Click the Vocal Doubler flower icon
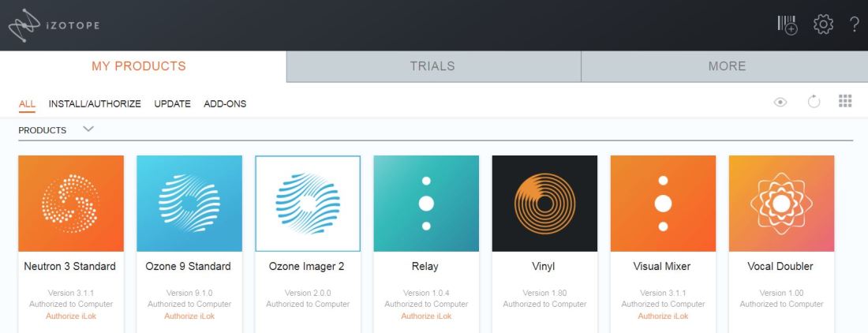The width and height of the screenshot is (868, 333). pos(781,204)
